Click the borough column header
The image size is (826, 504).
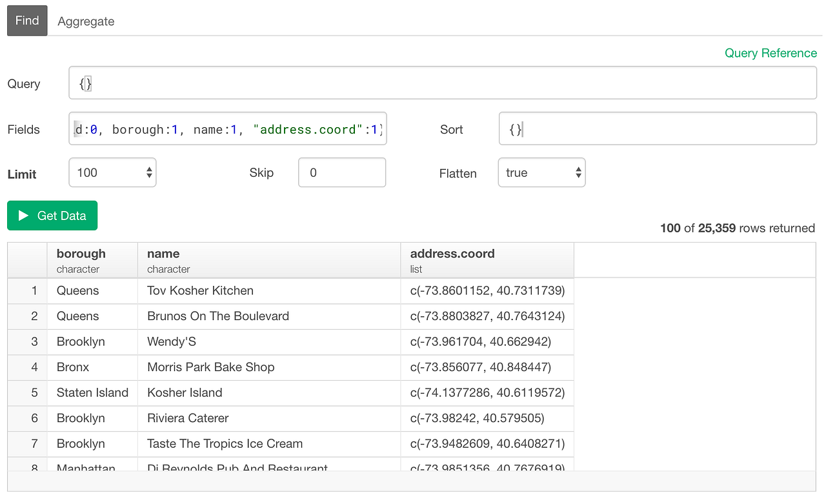coord(81,254)
